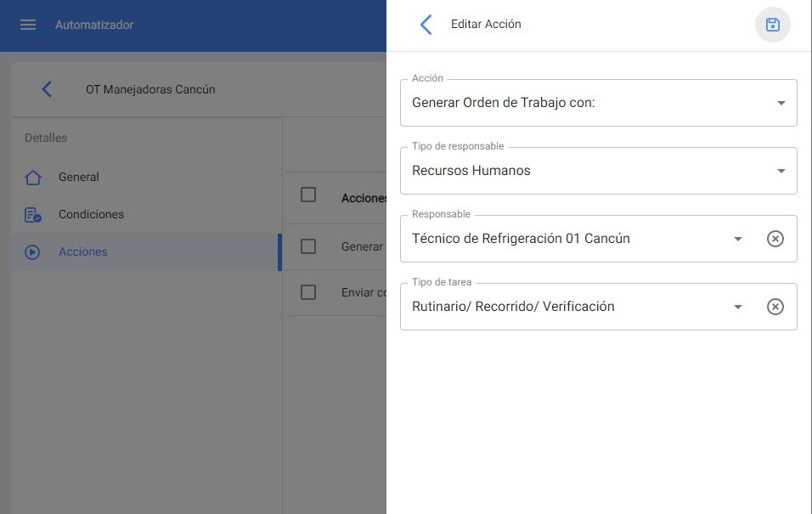Click the Condiciones checklist icon

click(x=33, y=215)
